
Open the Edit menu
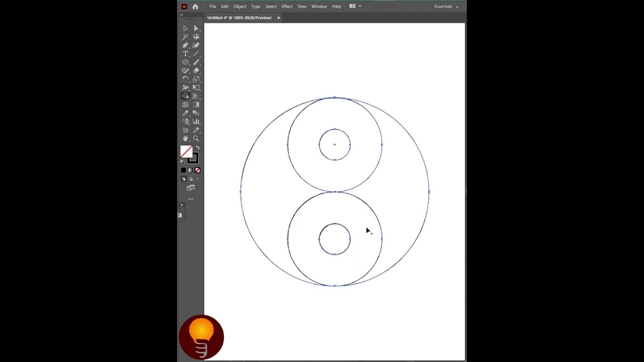pyautogui.click(x=224, y=7)
